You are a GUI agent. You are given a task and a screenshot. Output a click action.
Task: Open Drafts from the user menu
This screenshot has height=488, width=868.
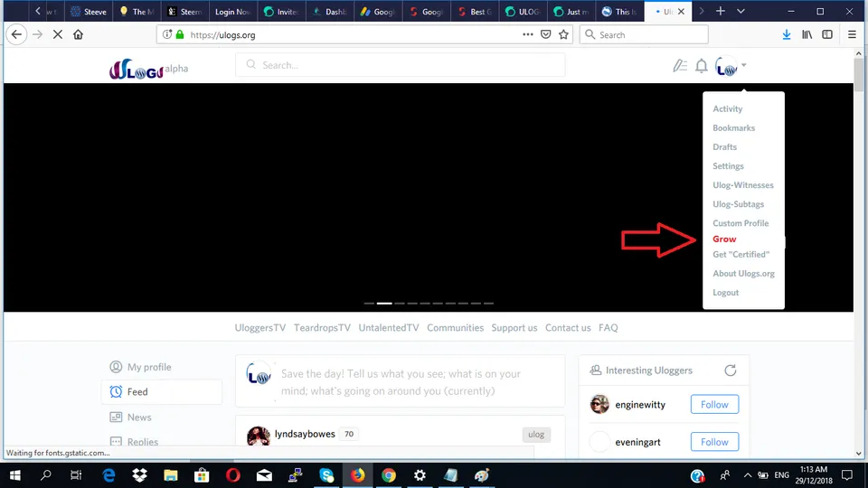coord(724,147)
